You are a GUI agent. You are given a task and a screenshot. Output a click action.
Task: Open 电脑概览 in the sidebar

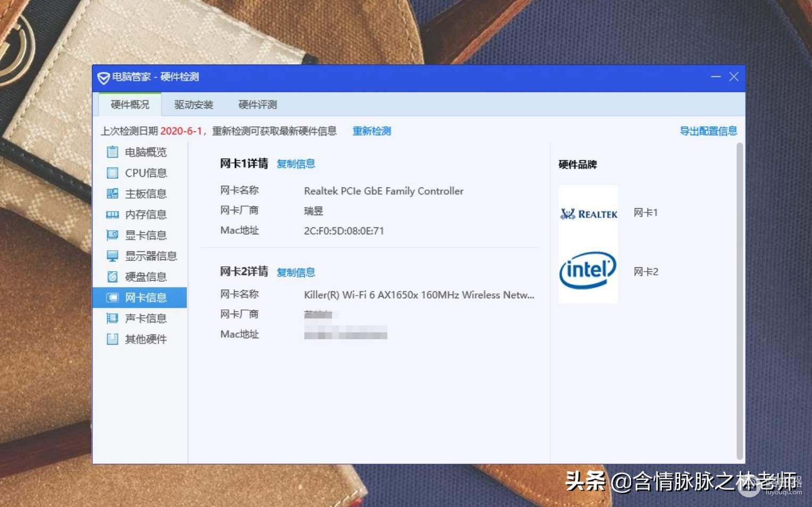(x=140, y=152)
